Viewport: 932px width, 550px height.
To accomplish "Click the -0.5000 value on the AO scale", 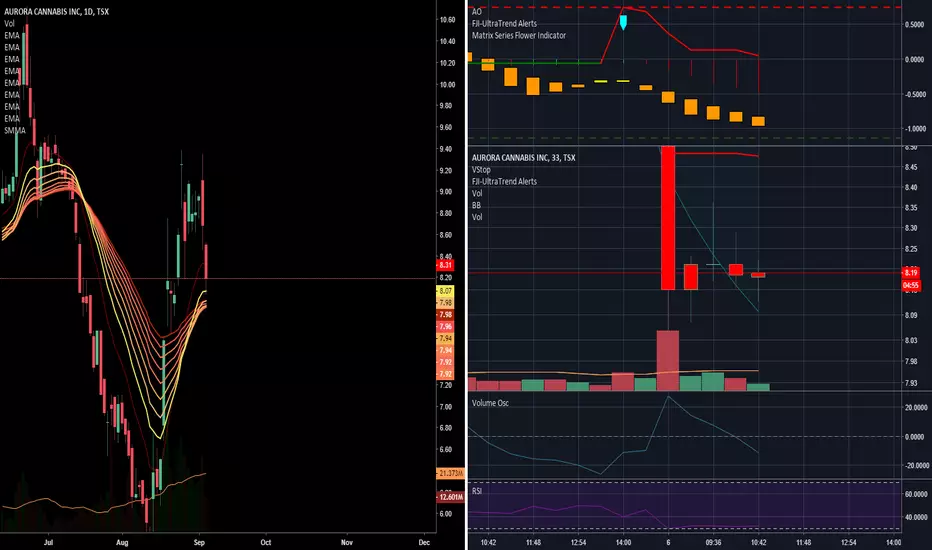I will [x=914, y=94].
